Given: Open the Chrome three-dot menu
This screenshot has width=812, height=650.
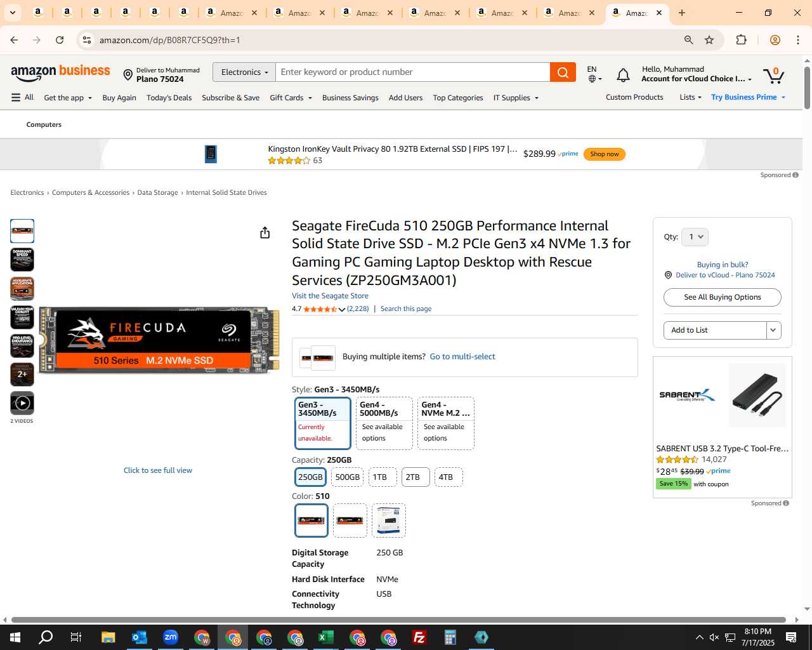Looking at the screenshot, I should (x=798, y=40).
